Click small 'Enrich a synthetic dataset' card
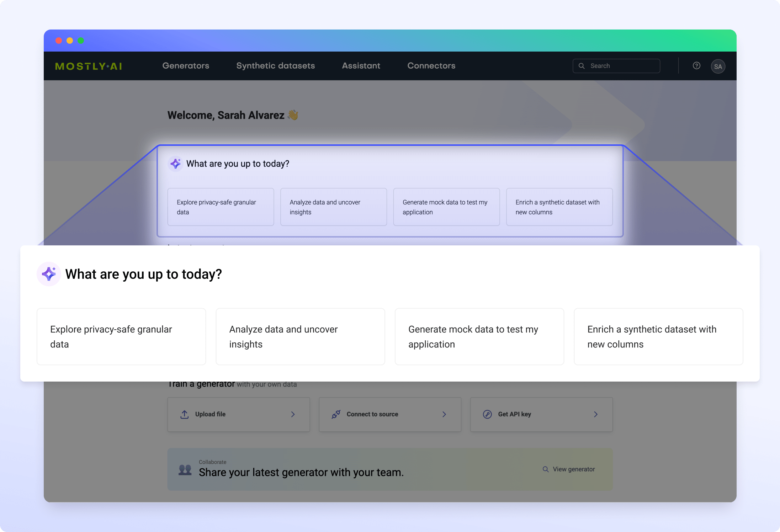Image resolution: width=780 pixels, height=532 pixels. pos(559,207)
